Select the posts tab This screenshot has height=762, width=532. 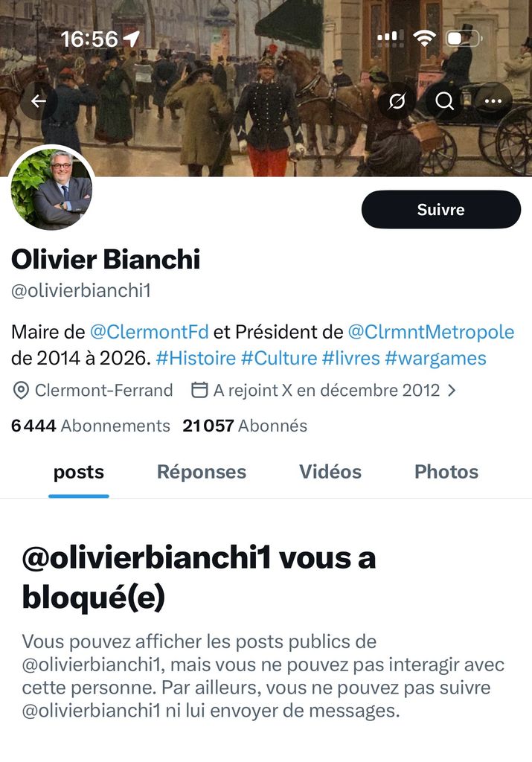(79, 473)
